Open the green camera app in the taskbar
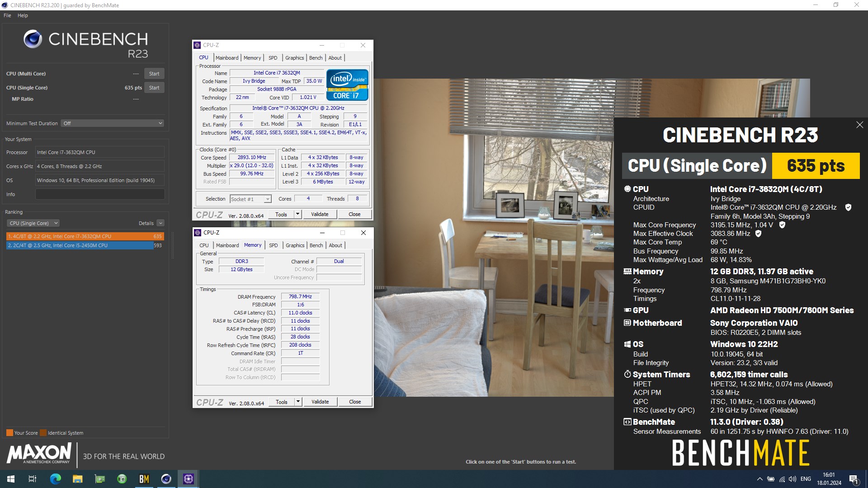 click(122, 479)
